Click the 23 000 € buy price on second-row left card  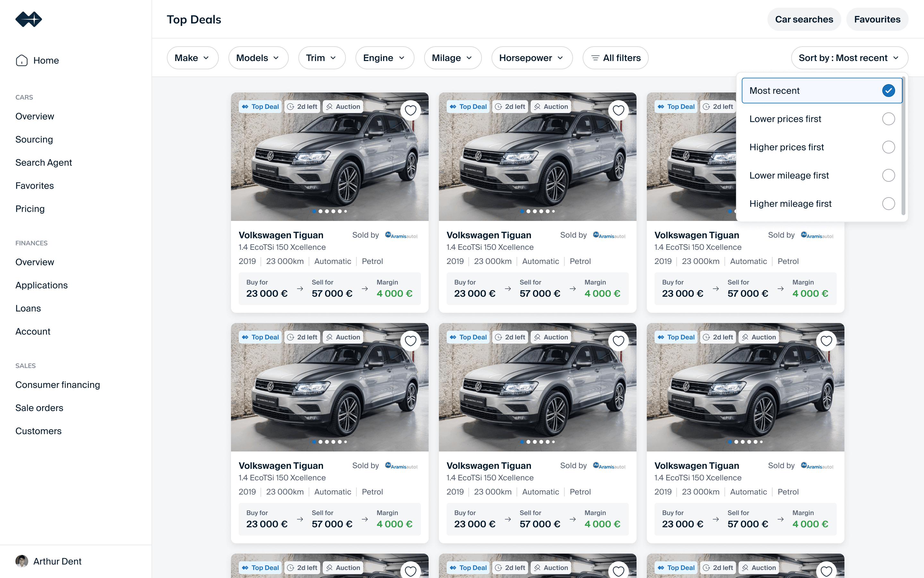[x=267, y=524]
